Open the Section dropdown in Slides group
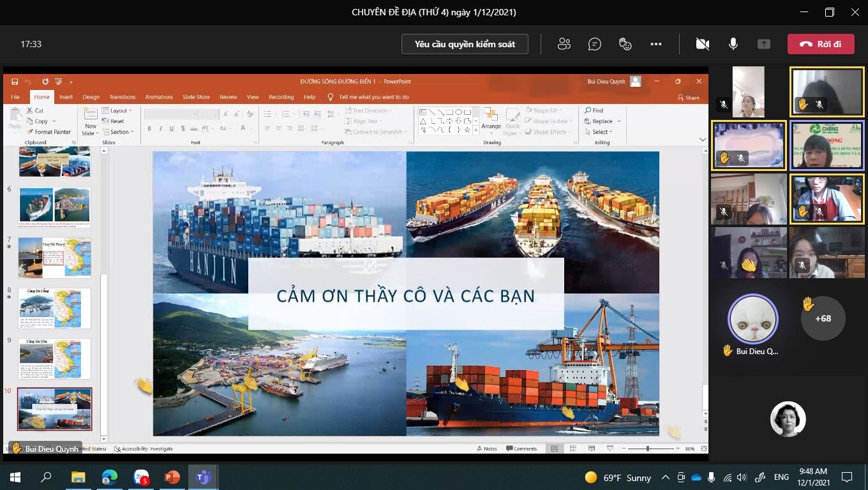Image resolution: width=868 pixels, height=490 pixels. click(x=119, y=131)
